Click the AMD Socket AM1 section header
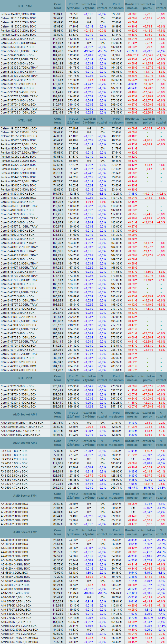The height and width of the screenshot is (644, 167). coord(25,414)
